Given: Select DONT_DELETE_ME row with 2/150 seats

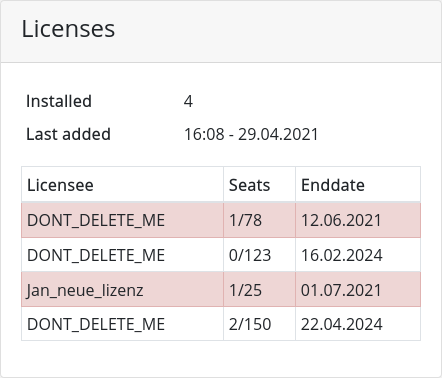Looking at the screenshot, I should coord(221,324).
